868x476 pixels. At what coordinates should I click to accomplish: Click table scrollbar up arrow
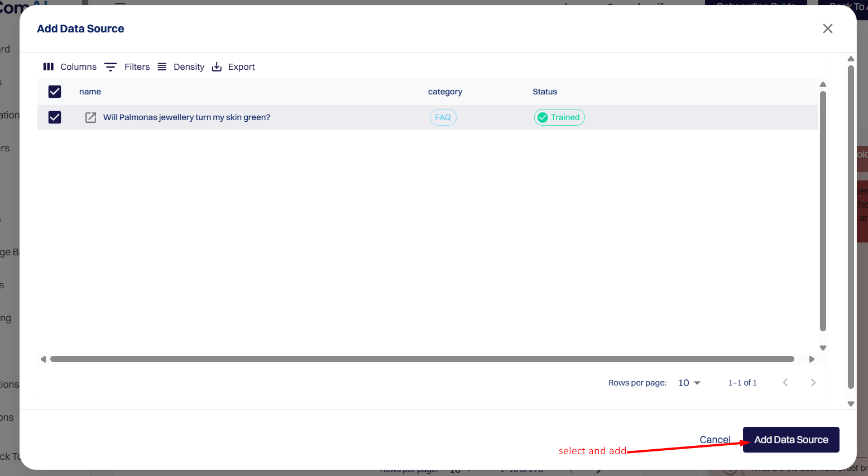pos(823,84)
